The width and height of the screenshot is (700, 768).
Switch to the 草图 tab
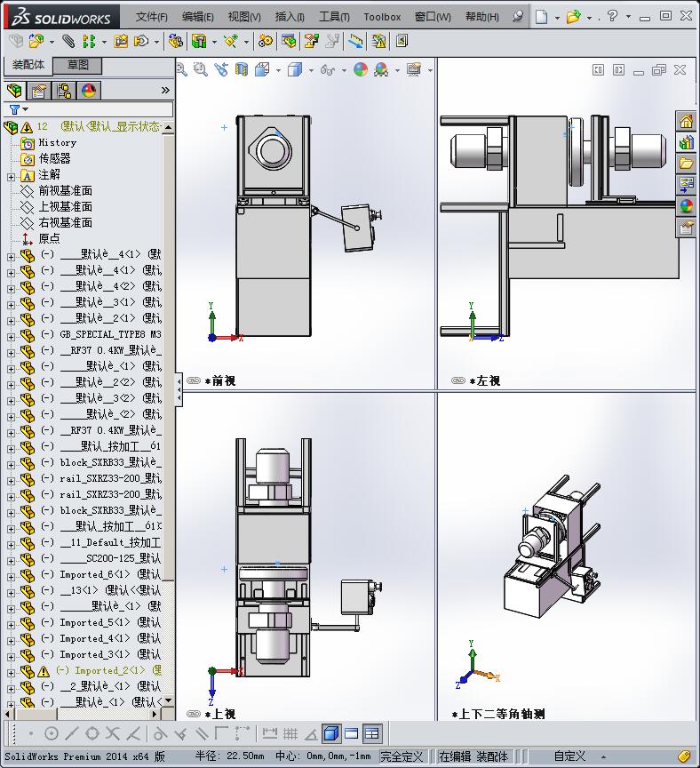pos(78,65)
